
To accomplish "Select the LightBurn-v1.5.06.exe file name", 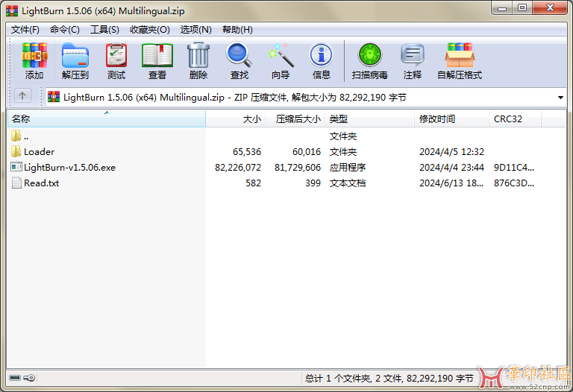I will pyautogui.click(x=70, y=168).
